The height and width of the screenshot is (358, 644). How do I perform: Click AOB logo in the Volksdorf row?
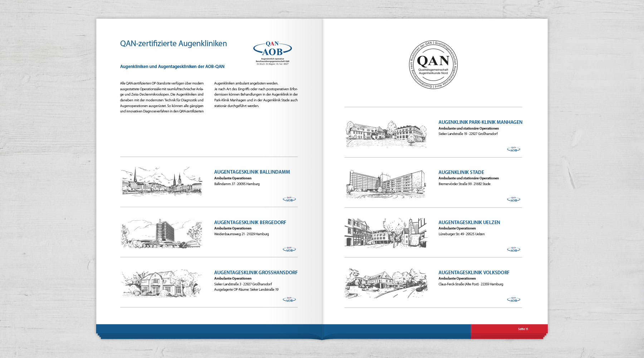pyautogui.click(x=513, y=300)
